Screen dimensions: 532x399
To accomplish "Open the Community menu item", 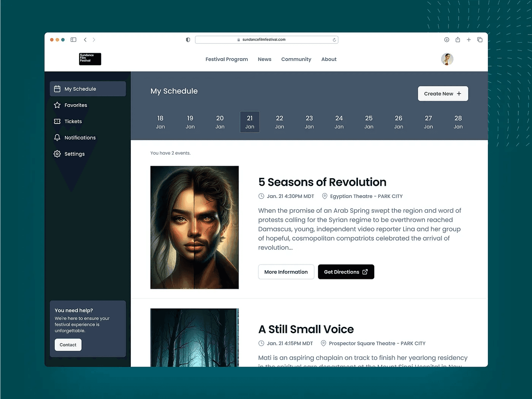I will click(296, 59).
